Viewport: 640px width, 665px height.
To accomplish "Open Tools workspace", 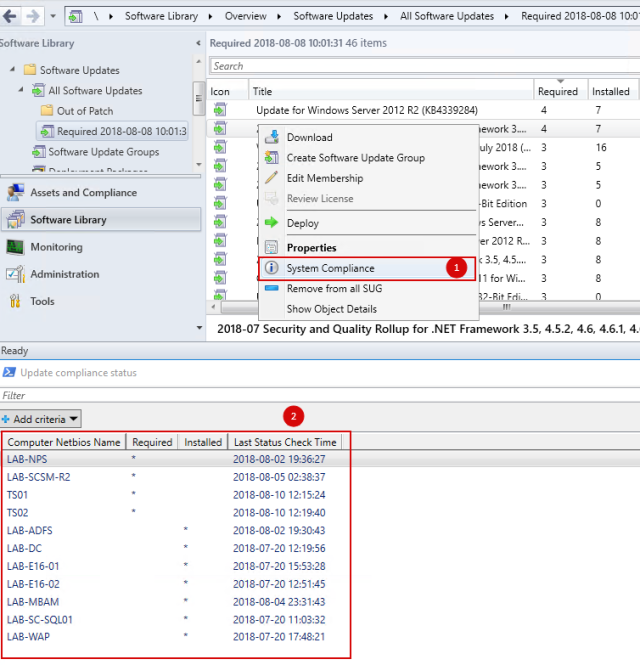I will pyautogui.click(x=101, y=301).
